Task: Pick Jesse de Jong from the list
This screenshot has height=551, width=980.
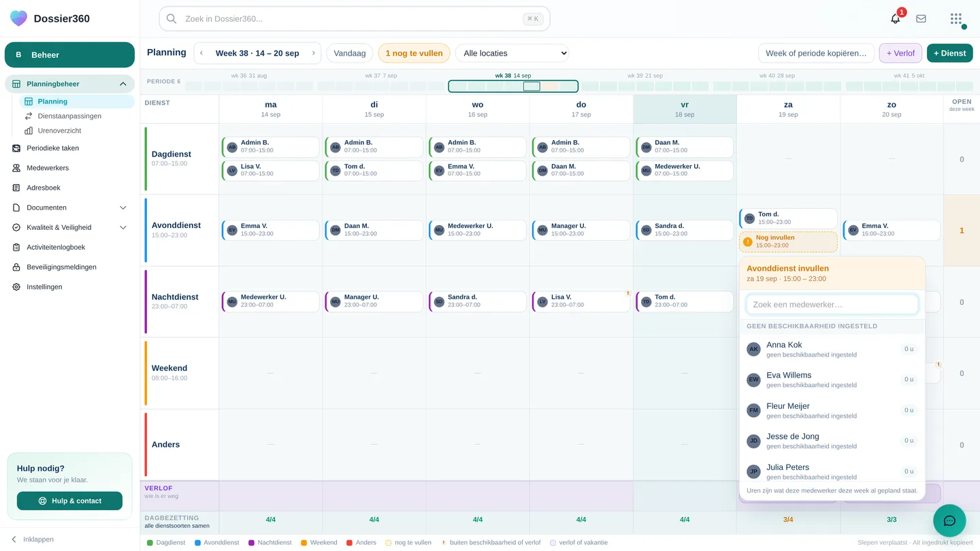Action: click(x=832, y=441)
